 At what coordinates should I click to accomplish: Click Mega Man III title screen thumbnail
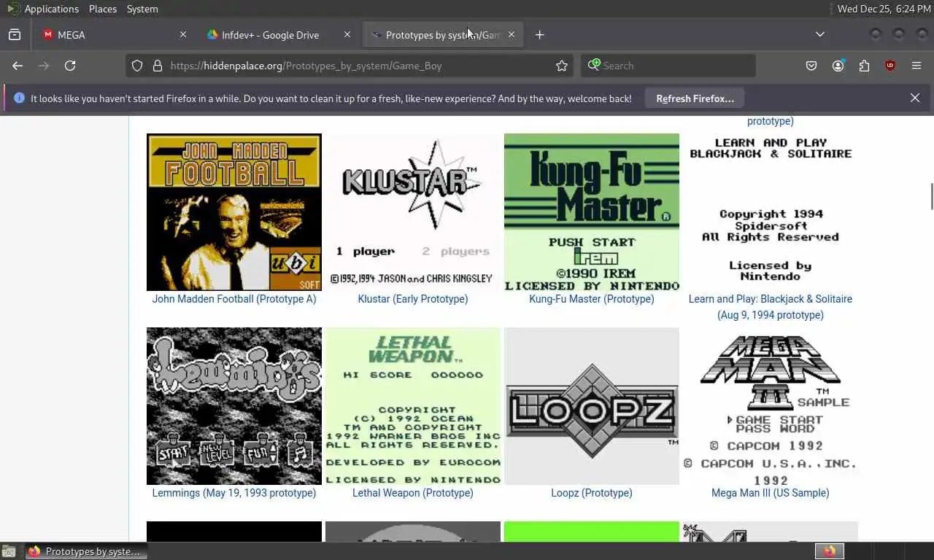(771, 406)
